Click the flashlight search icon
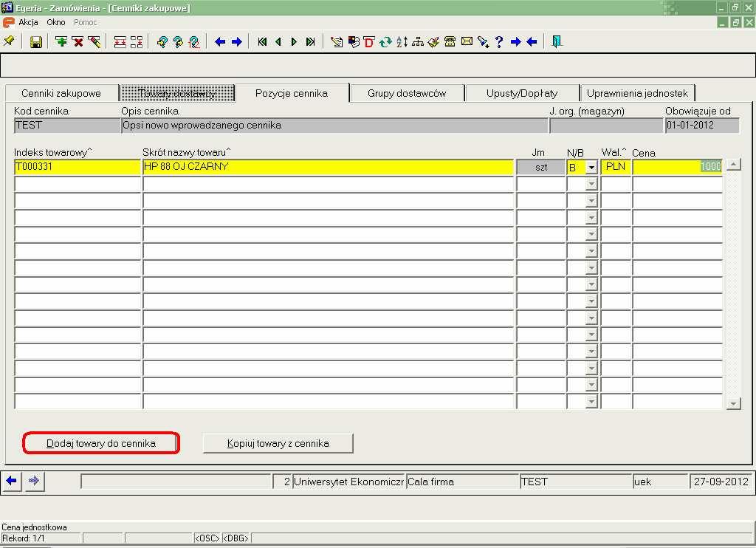 [x=483, y=42]
